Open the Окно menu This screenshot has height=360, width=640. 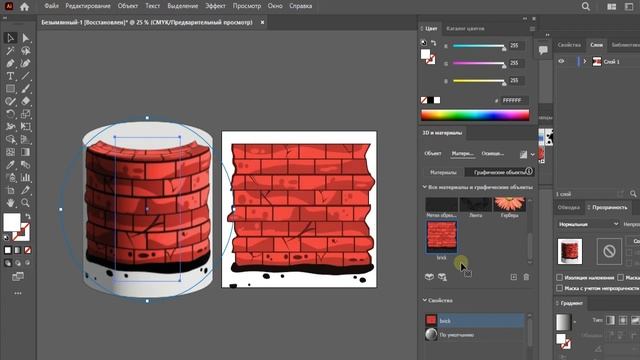click(x=275, y=6)
